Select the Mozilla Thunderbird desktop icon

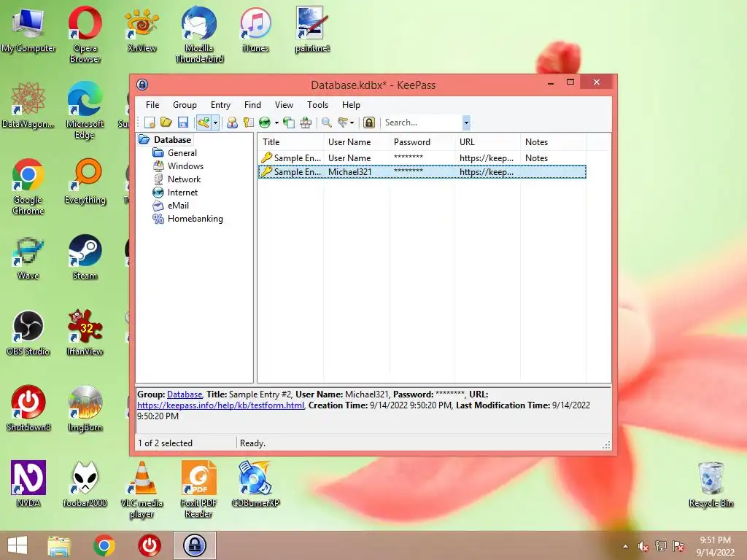click(199, 35)
